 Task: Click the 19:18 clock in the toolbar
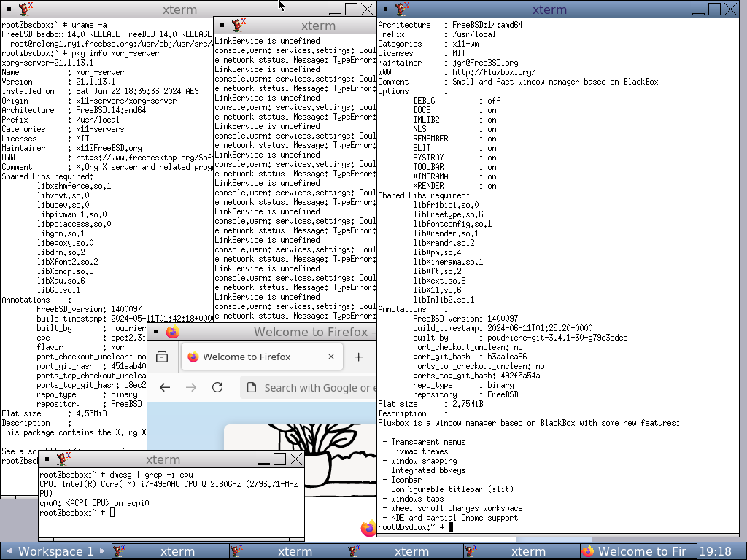716,551
